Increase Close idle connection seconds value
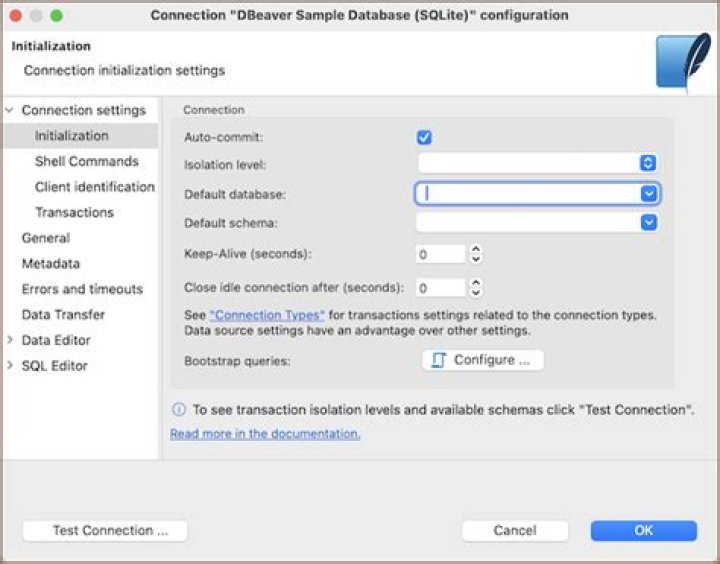The image size is (720, 564). [476, 283]
